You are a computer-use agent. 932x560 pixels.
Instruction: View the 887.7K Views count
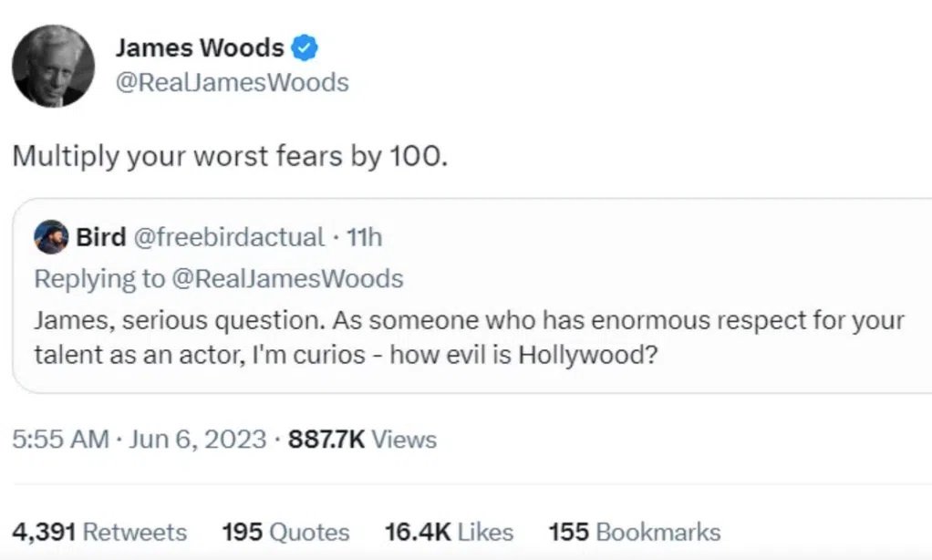tap(363, 440)
